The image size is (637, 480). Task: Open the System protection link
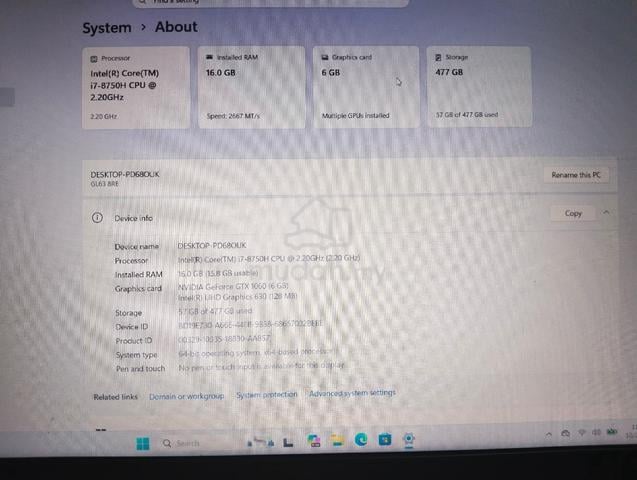pos(266,394)
